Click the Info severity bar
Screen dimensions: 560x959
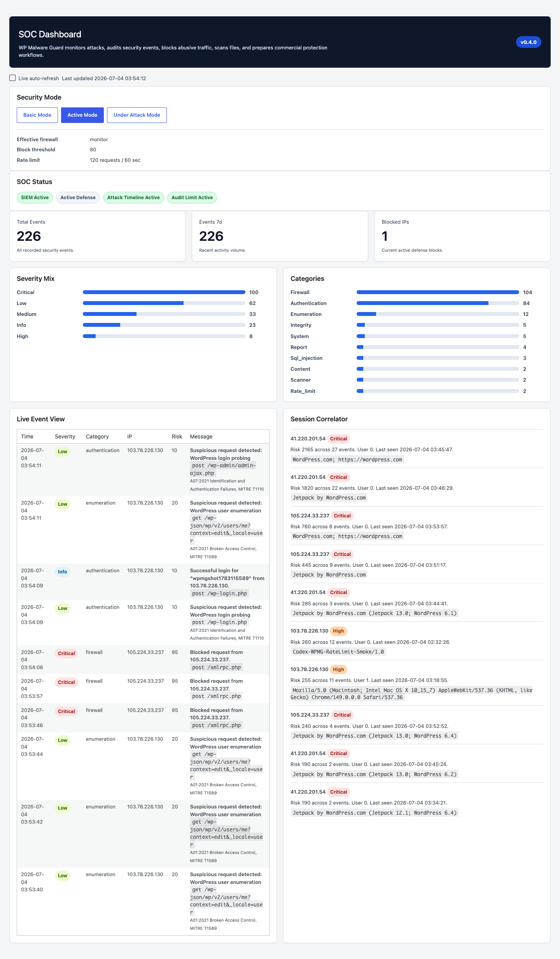point(164,325)
